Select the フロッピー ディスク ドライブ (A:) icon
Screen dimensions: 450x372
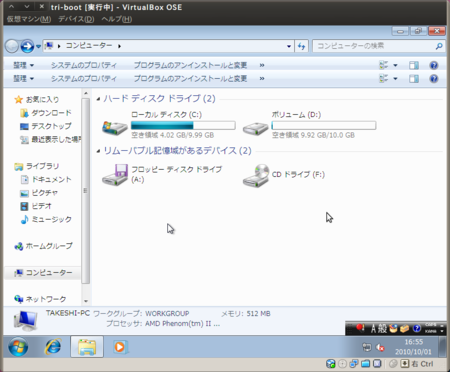115,175
